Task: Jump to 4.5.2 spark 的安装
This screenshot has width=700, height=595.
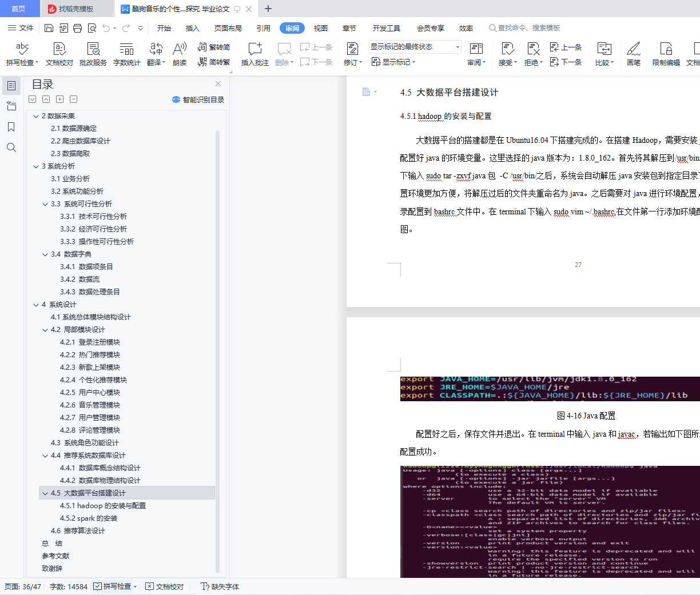Action: coord(89,518)
